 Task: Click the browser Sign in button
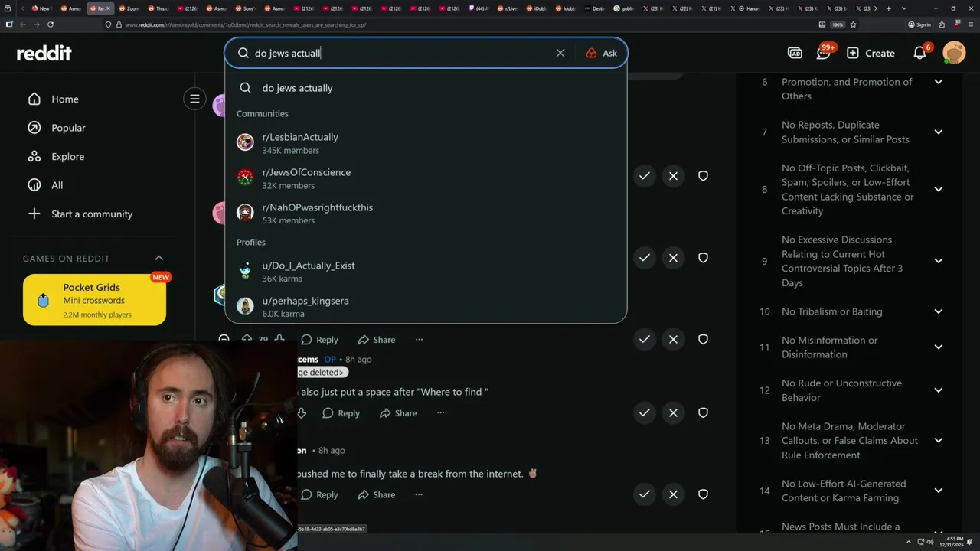pyautogui.click(x=920, y=24)
